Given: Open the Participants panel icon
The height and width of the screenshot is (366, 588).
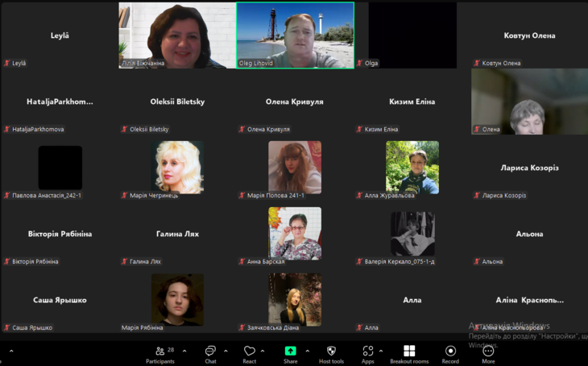Looking at the screenshot, I should (x=159, y=351).
